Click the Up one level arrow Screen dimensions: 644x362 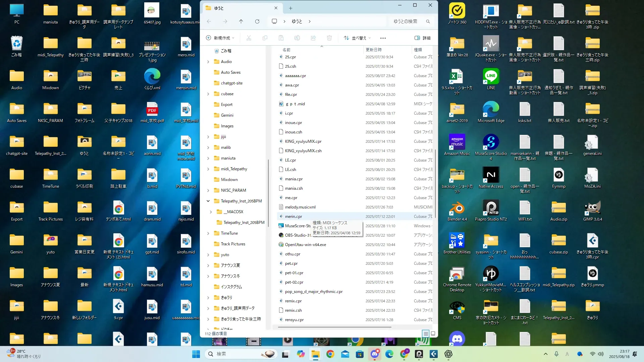[241, 21]
